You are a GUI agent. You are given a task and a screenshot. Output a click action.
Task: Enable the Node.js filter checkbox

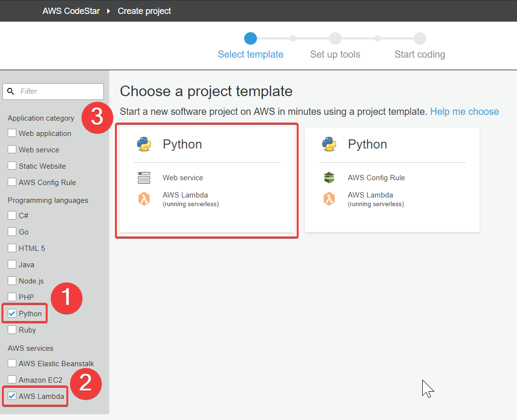(x=12, y=281)
